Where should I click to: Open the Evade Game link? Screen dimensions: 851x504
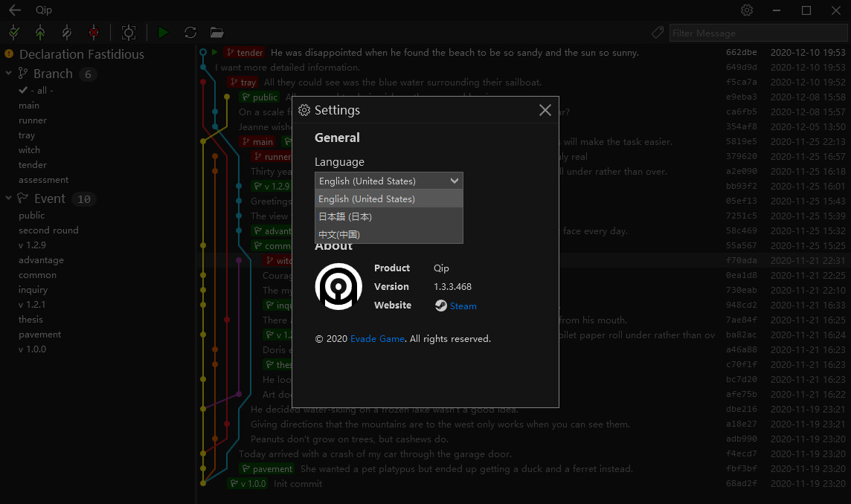376,337
